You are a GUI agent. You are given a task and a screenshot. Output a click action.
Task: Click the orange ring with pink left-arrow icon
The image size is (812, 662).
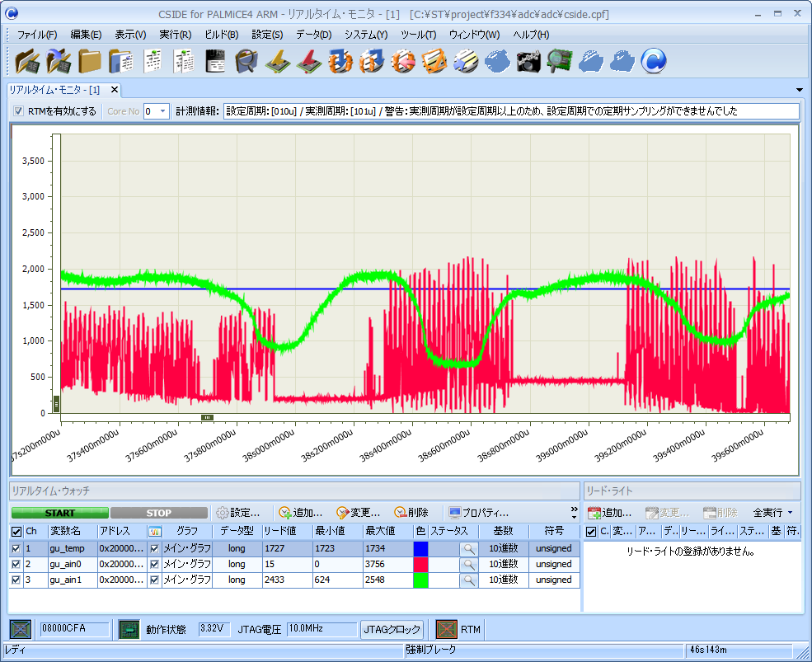(x=403, y=61)
